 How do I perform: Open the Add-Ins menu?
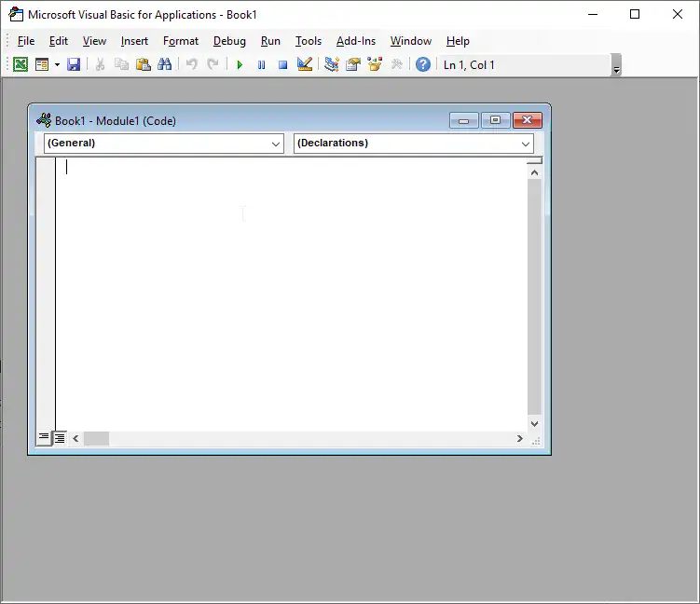(x=356, y=41)
